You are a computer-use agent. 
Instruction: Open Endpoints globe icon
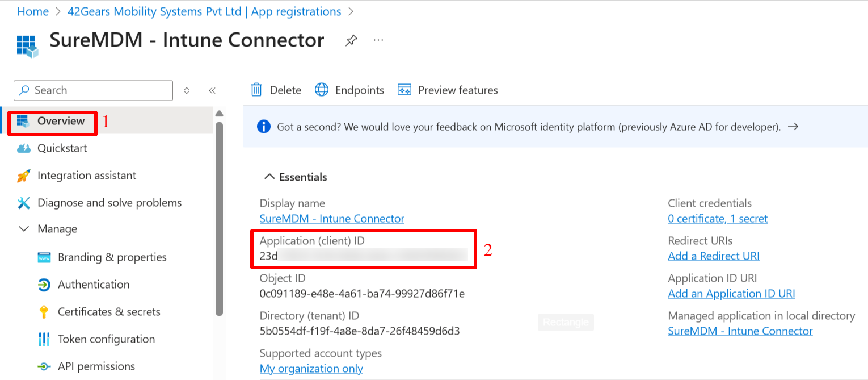322,90
